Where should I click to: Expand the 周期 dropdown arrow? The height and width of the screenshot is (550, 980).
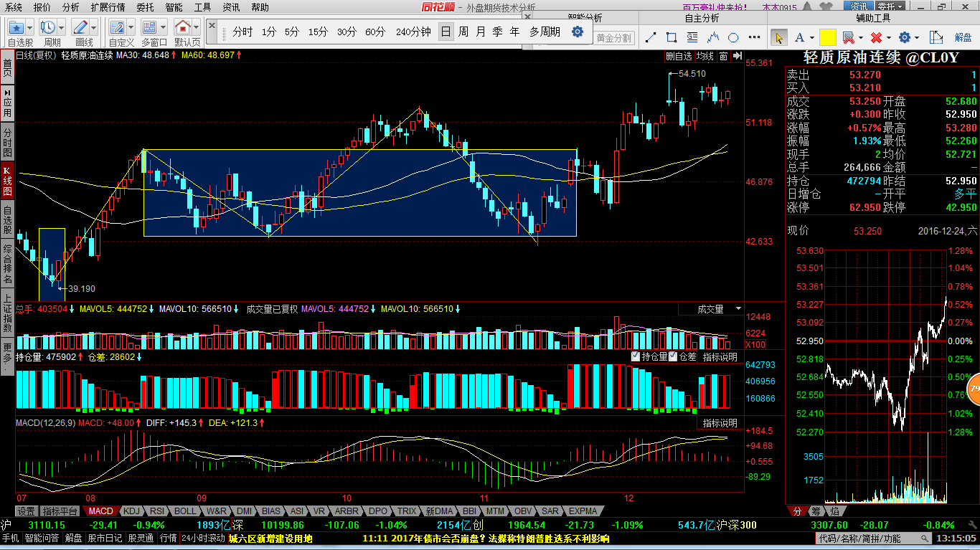pos(62,27)
